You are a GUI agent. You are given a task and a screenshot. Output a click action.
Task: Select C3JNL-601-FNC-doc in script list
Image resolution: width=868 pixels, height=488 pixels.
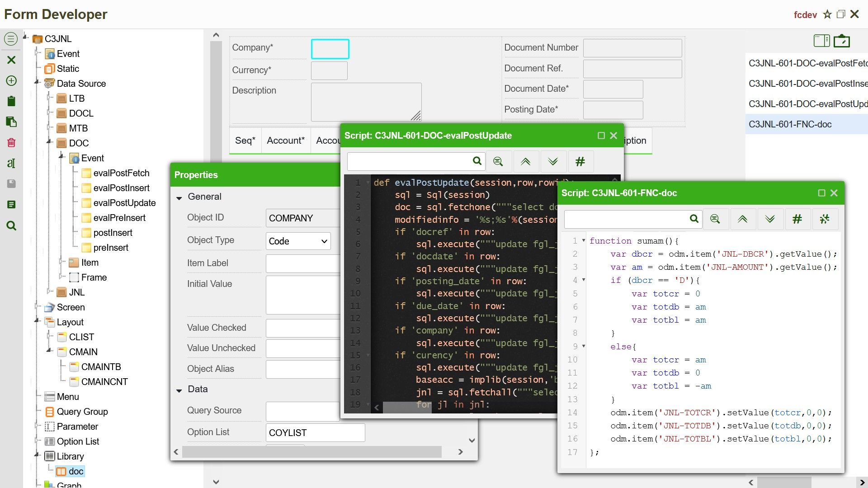click(x=790, y=124)
